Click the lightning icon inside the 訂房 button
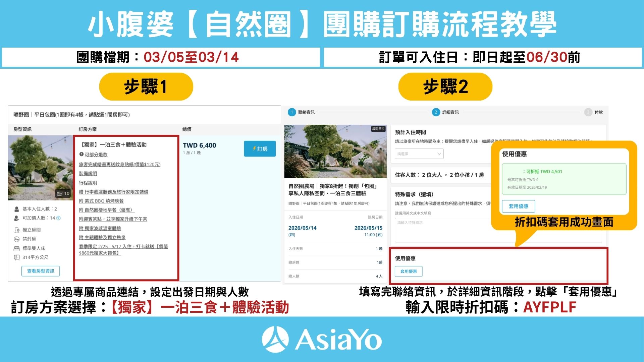Image resolution: width=644 pixels, height=362 pixels. pyautogui.click(x=254, y=148)
